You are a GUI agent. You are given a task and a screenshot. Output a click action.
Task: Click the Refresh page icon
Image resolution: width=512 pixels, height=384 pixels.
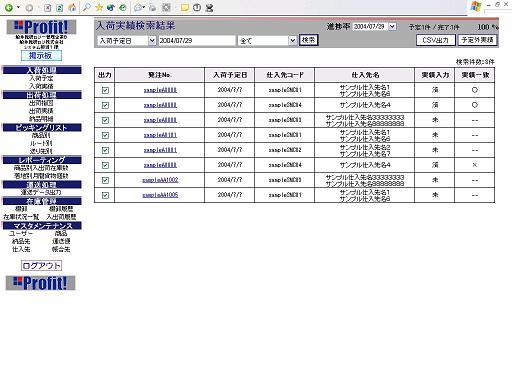click(60, 8)
